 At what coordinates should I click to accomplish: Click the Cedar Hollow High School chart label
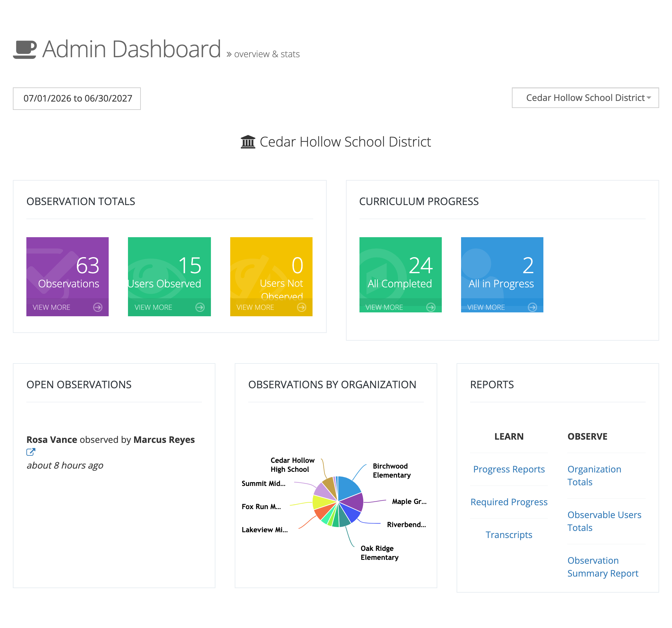click(x=292, y=465)
